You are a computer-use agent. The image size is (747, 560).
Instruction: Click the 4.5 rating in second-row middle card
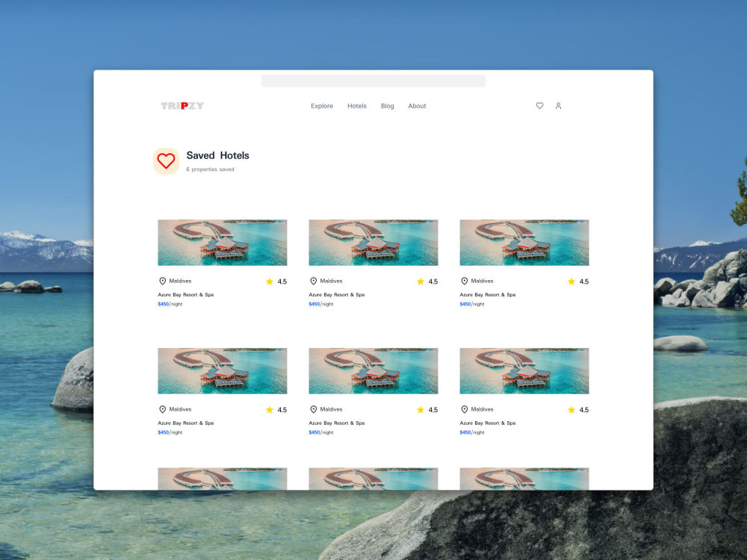click(433, 409)
